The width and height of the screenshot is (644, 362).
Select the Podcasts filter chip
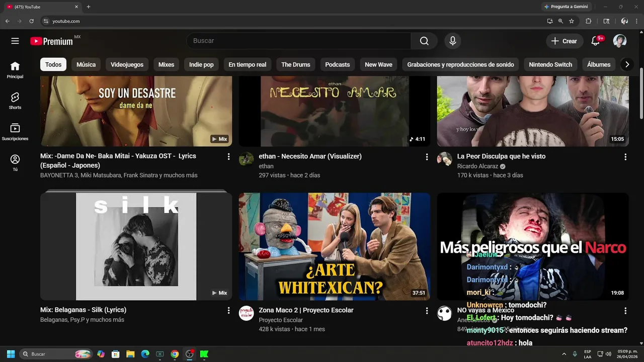pyautogui.click(x=338, y=64)
